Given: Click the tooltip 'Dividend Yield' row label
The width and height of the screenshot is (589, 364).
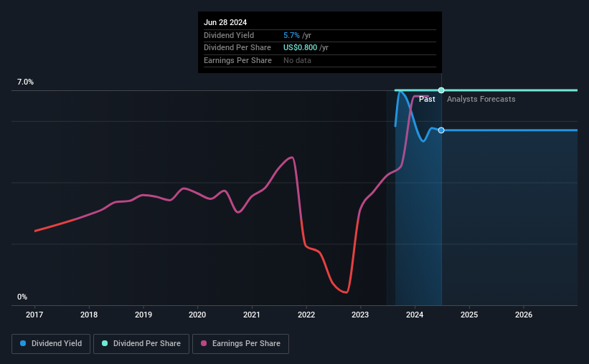Looking at the screenshot, I should (x=229, y=35).
